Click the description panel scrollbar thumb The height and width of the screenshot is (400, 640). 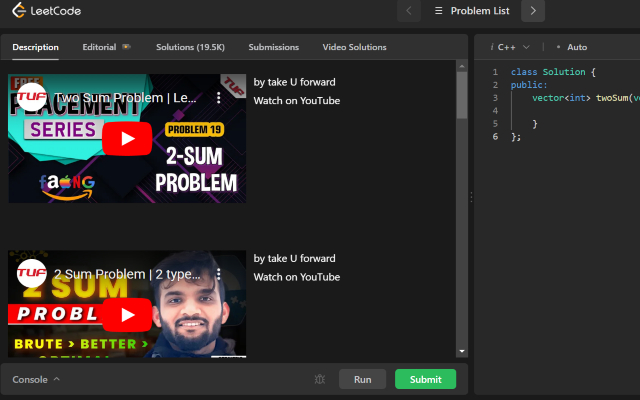462,96
